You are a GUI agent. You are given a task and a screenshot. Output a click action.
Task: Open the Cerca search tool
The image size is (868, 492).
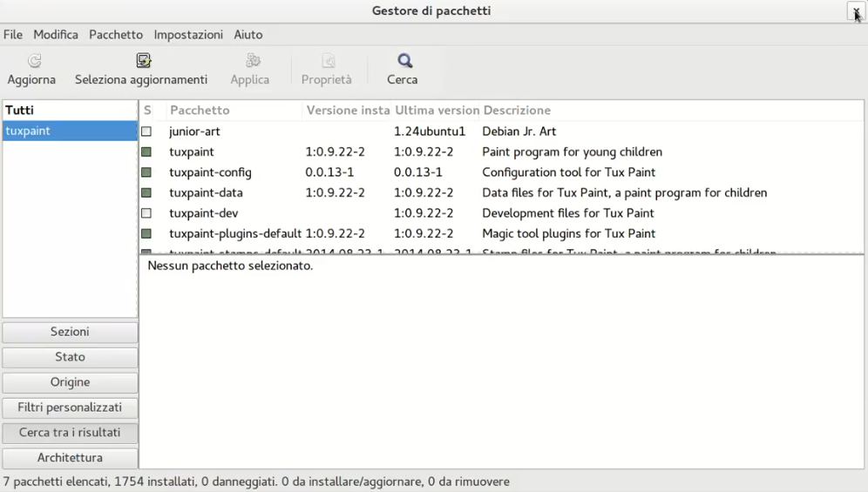pyautogui.click(x=403, y=61)
